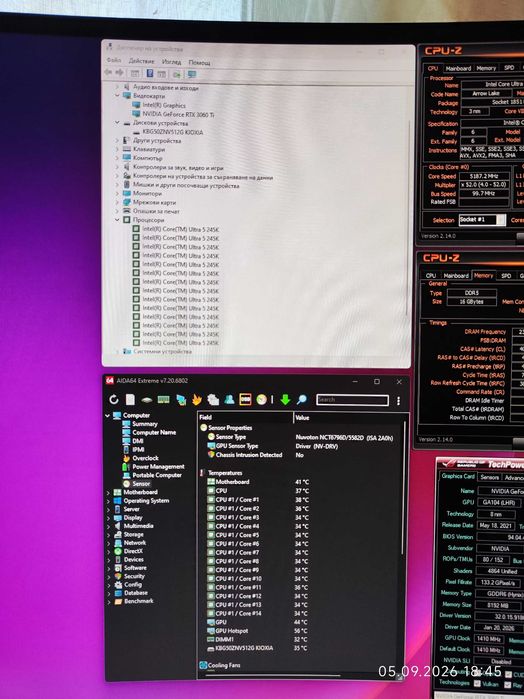Open the Изглед menu in Device Manager
Screen dimensions: 524x699
[x=172, y=62]
